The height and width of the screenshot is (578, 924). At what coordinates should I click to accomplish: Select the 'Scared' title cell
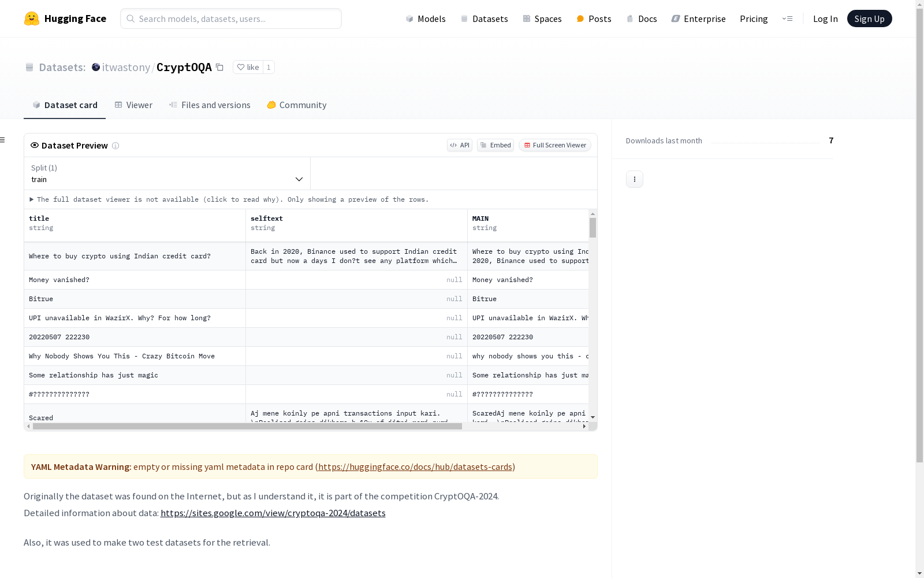tap(135, 413)
